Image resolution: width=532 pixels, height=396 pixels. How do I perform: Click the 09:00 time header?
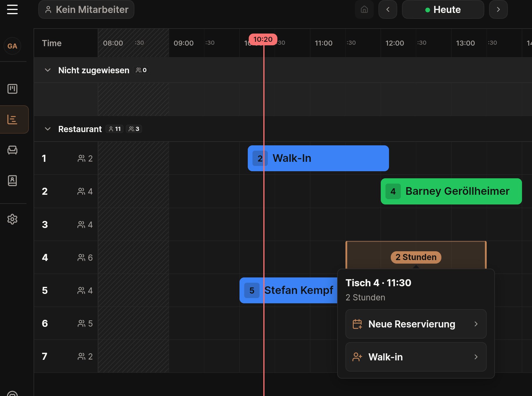point(184,43)
